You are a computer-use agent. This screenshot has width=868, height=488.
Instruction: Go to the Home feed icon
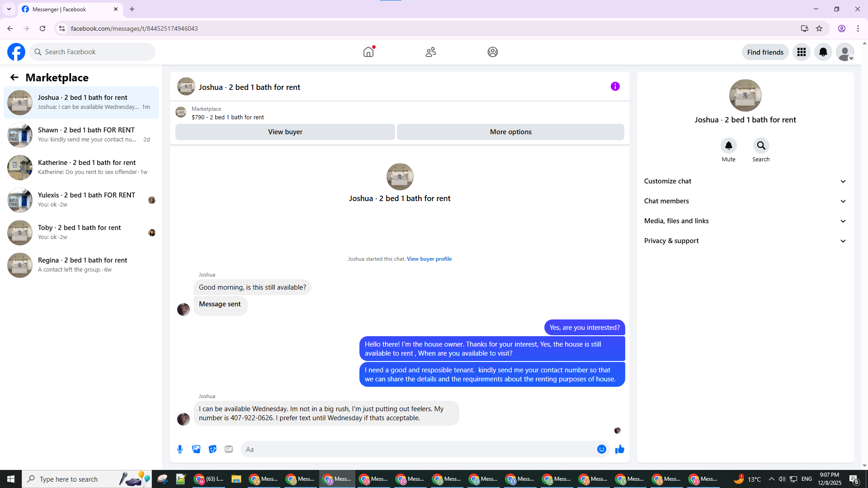pyautogui.click(x=368, y=52)
